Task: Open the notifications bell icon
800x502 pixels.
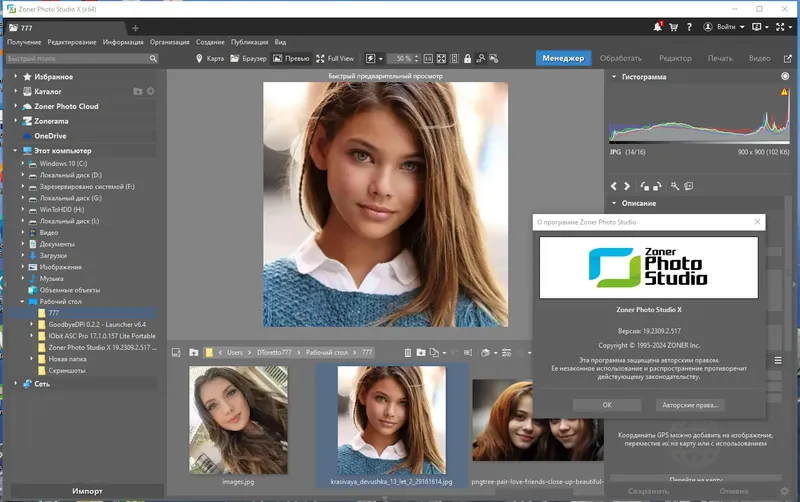Action: 658,28
